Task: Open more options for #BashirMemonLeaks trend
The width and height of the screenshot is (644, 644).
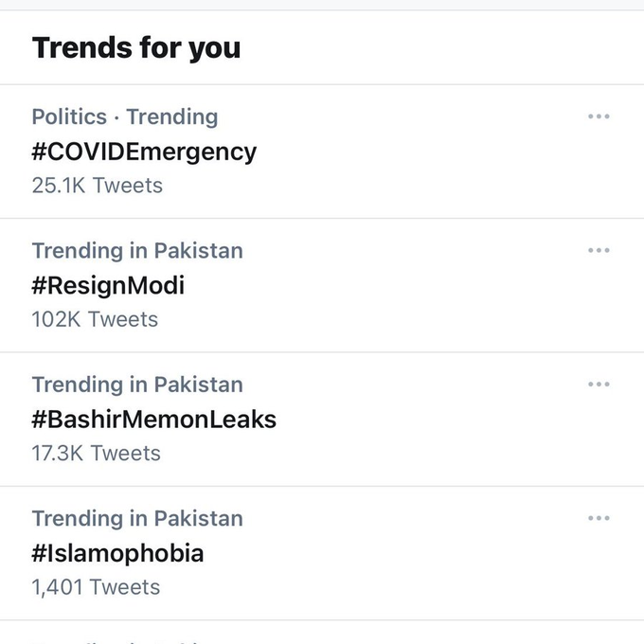Action: pyautogui.click(x=599, y=385)
